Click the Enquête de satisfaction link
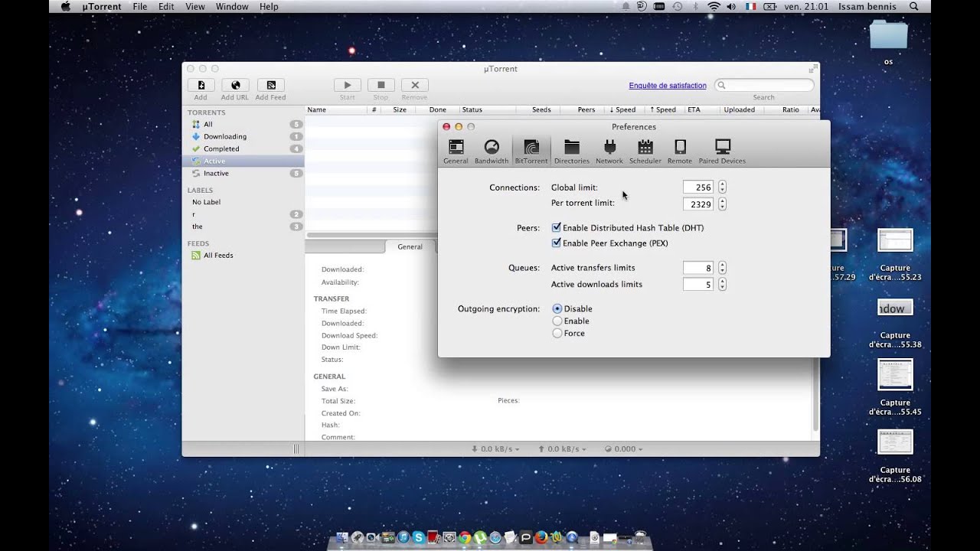Image resolution: width=980 pixels, height=551 pixels. (668, 86)
